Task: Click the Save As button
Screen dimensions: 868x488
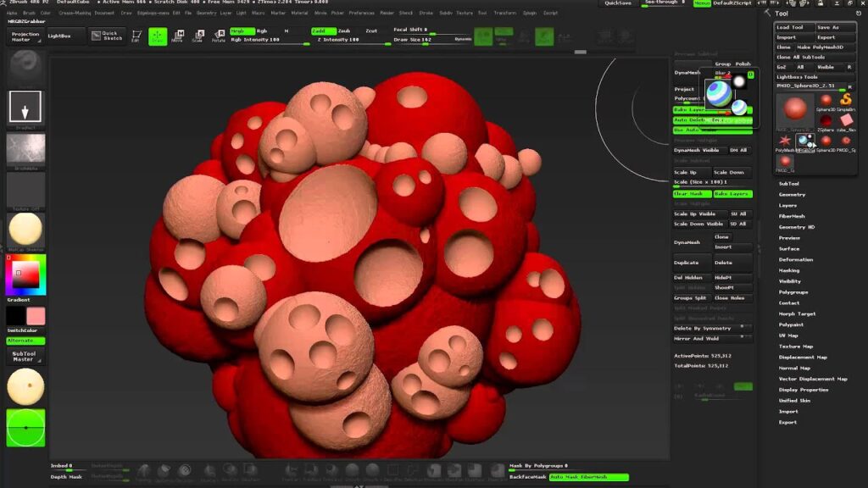Action: point(835,27)
